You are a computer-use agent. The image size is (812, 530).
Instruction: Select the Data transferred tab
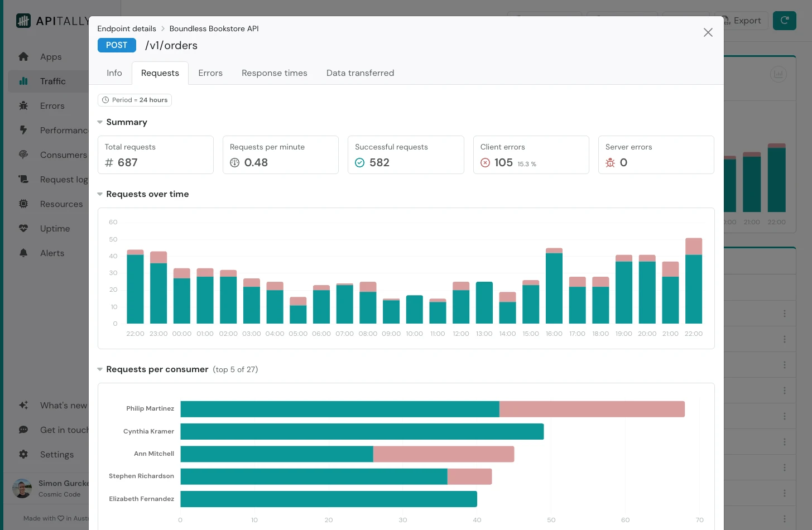(360, 73)
